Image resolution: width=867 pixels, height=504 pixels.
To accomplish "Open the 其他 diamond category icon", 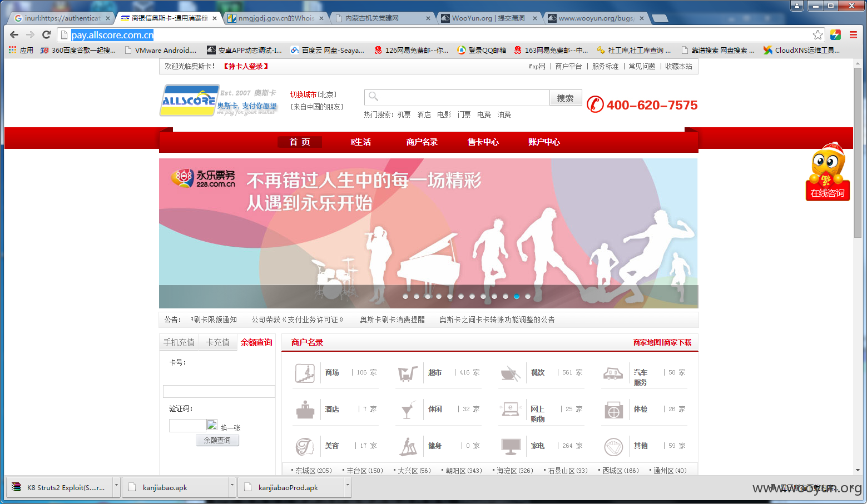I will pos(613,446).
